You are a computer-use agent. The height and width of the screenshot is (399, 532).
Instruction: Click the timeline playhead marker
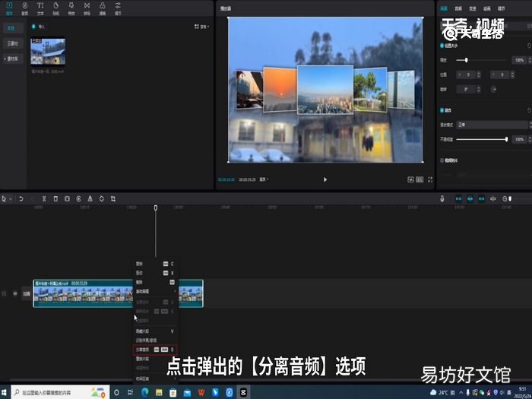pyautogui.click(x=155, y=207)
